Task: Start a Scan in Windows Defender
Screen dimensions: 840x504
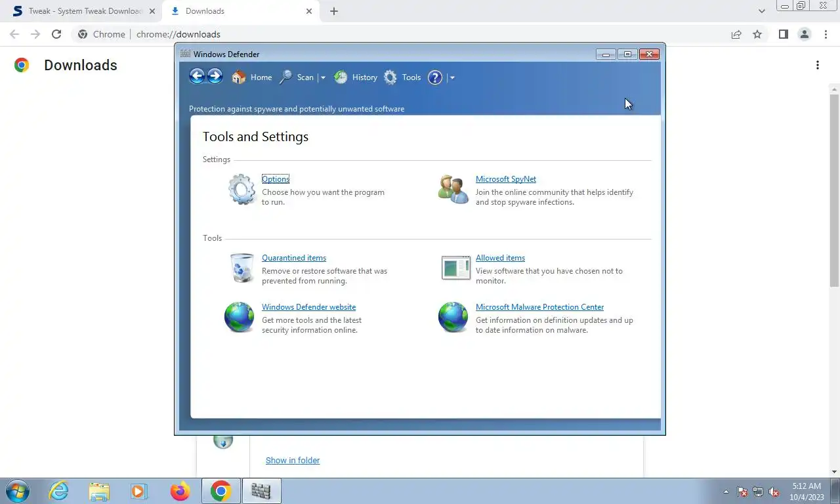Action: click(x=297, y=77)
